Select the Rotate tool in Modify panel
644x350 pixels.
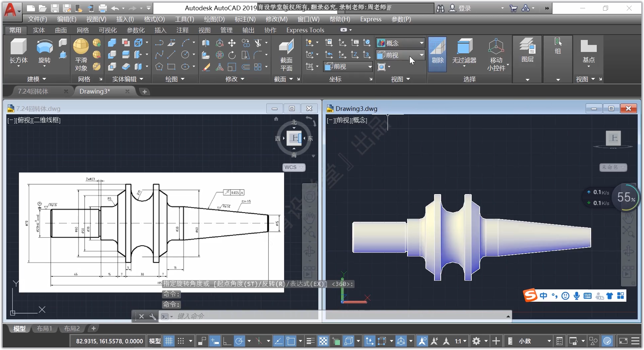[x=232, y=55]
